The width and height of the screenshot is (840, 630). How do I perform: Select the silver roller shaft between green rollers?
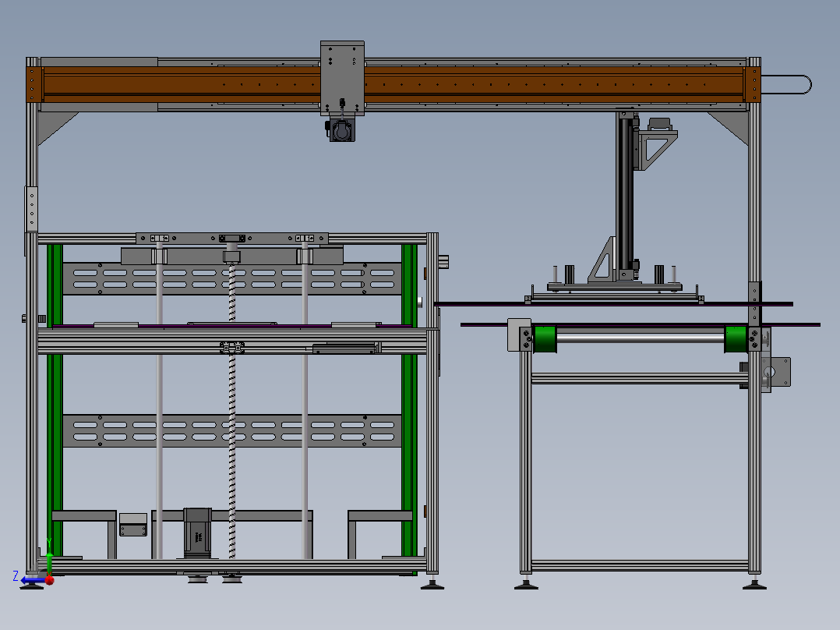click(x=641, y=338)
